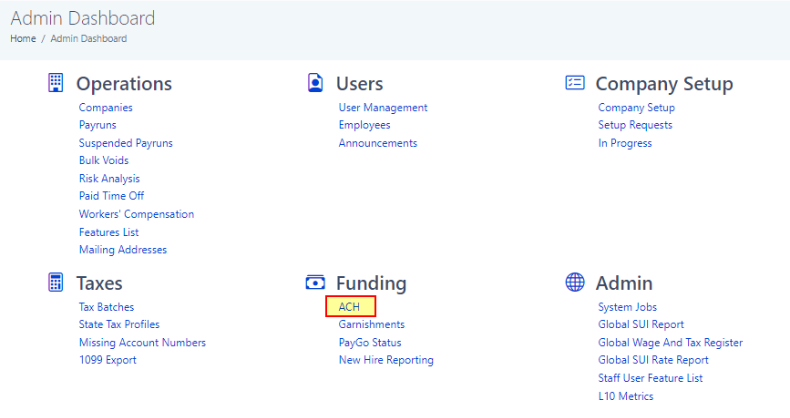This screenshot has width=790, height=418.
Task: Open Global SUI Report
Action: [641, 324]
